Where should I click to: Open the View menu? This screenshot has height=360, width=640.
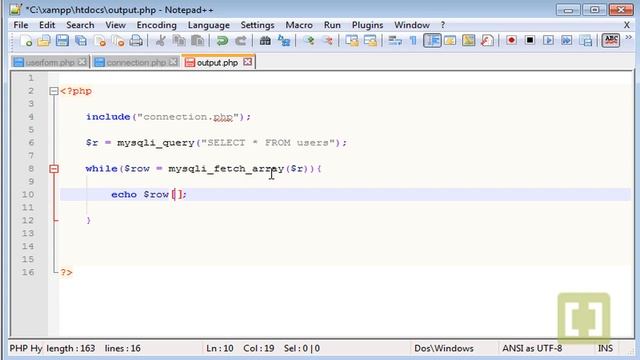pyautogui.click(x=116, y=25)
